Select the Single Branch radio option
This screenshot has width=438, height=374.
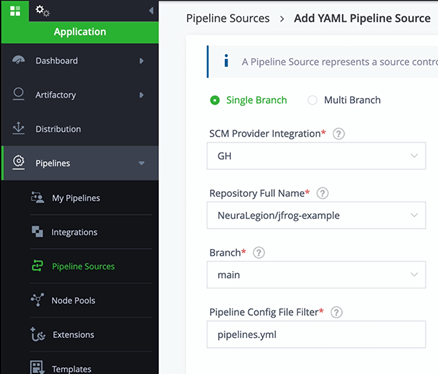(215, 100)
